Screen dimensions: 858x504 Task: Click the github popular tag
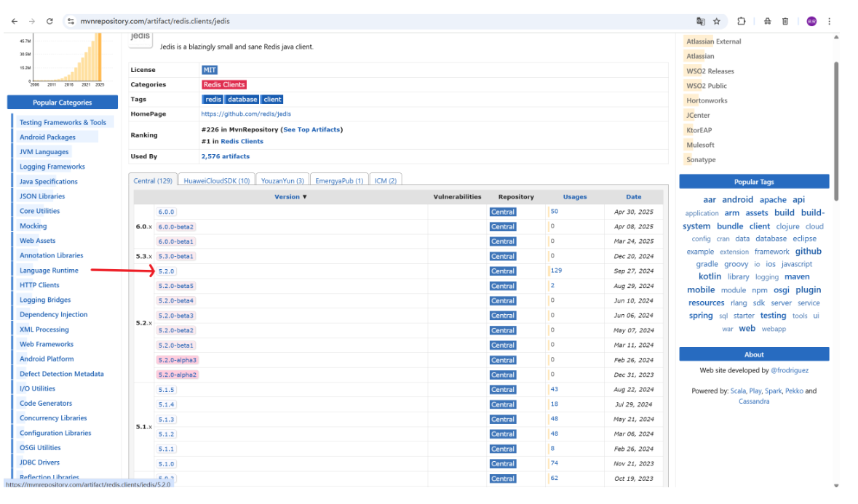pos(809,252)
